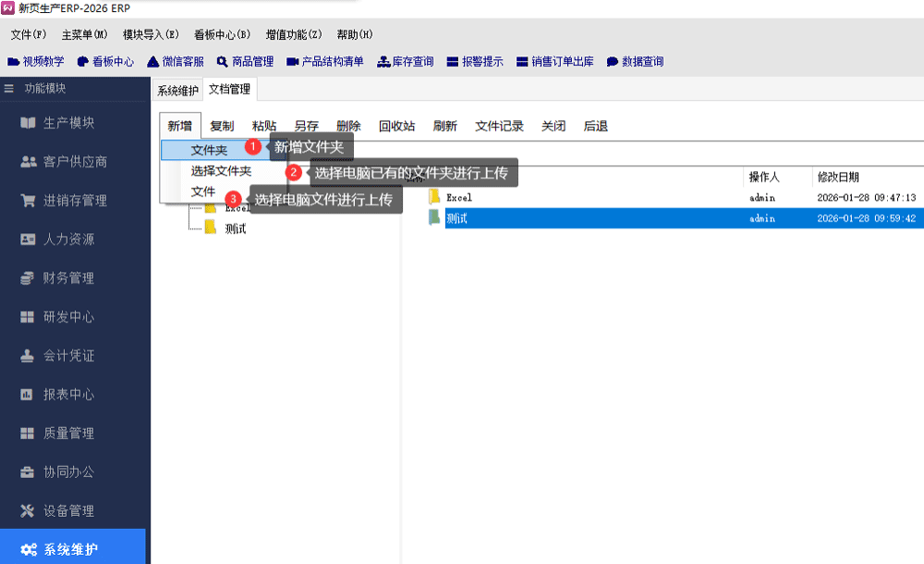Click the 视频教学 video icon in toolbar
This screenshot has height=564, width=924.
[14, 62]
